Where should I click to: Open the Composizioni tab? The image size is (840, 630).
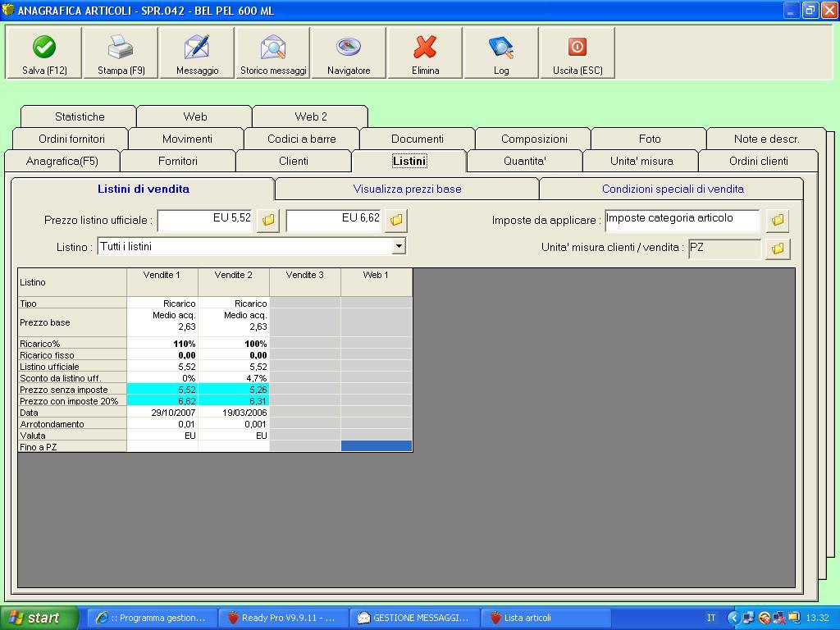pyautogui.click(x=534, y=139)
